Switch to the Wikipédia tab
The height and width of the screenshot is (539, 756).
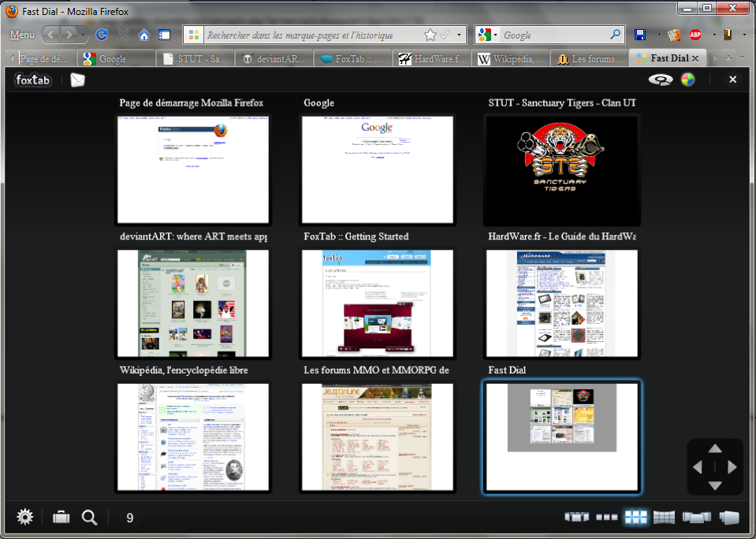pos(511,59)
